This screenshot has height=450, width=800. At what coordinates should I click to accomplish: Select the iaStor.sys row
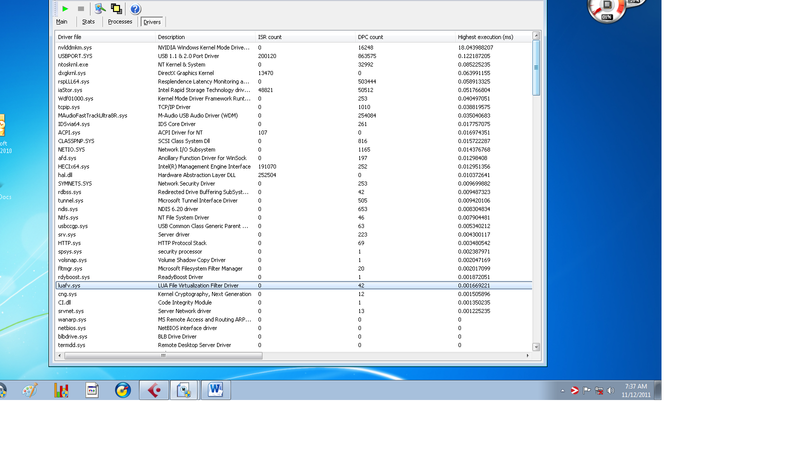click(293, 90)
